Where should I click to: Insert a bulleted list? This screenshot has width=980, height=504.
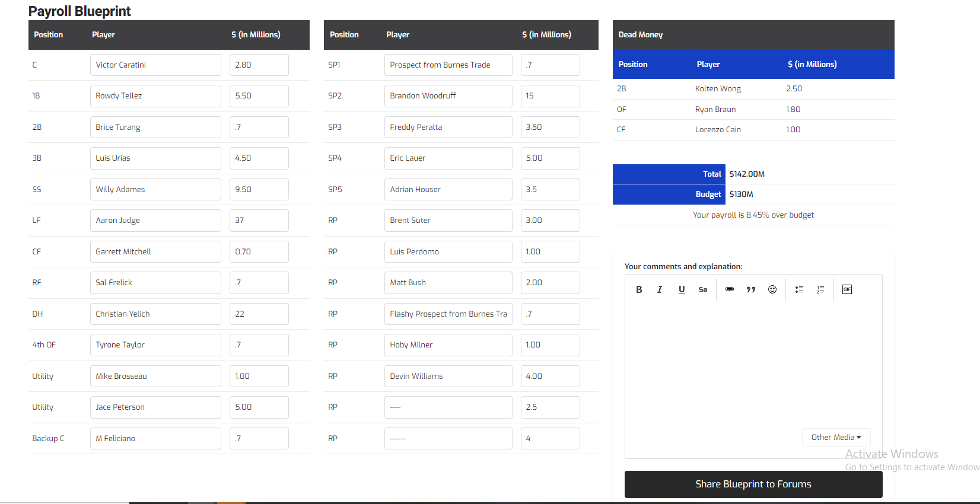click(799, 289)
